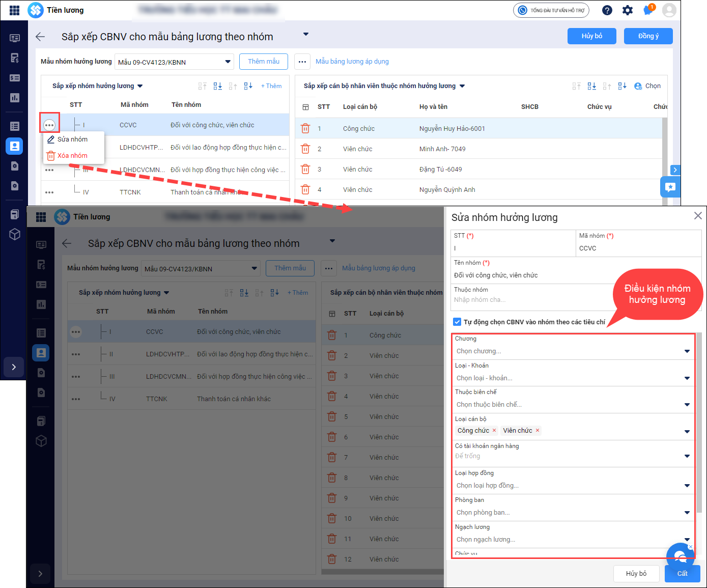This screenshot has width=707, height=588.
Task: Open settings gear in top bar
Action: (628, 10)
